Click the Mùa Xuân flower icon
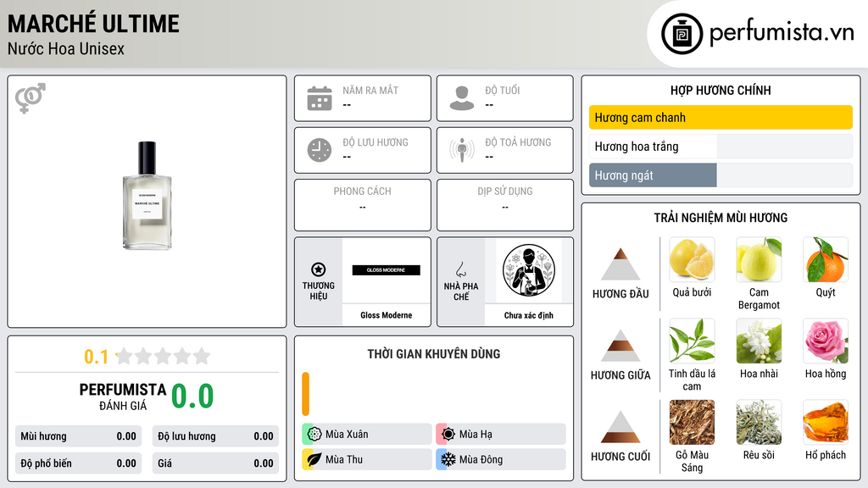Image resolution: width=868 pixels, height=488 pixels. pyautogui.click(x=314, y=434)
